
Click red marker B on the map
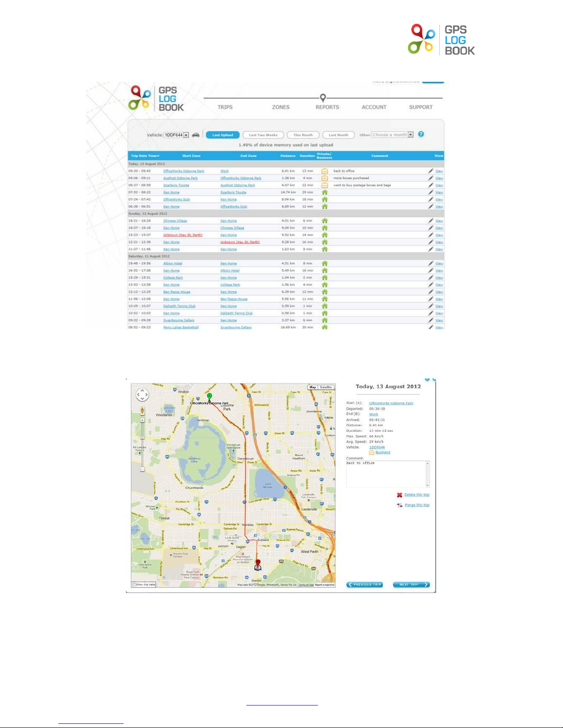tap(258, 564)
